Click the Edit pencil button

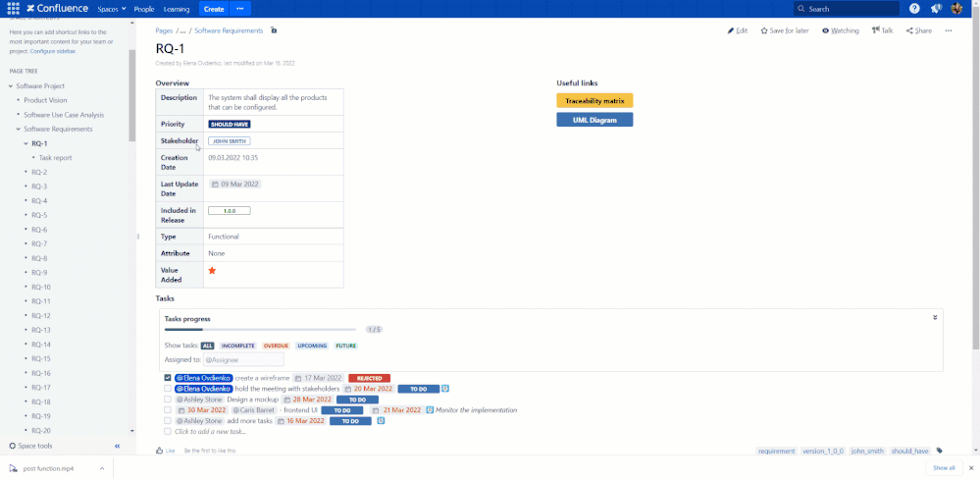[738, 30]
